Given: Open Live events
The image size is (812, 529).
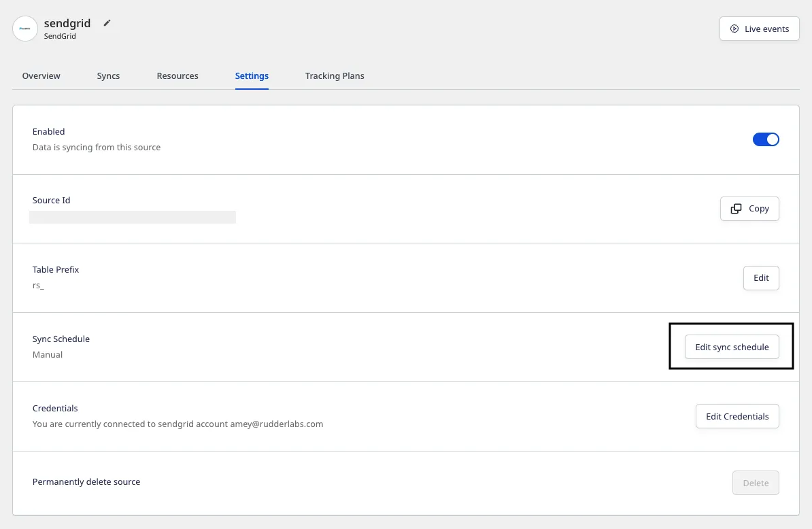Looking at the screenshot, I should (x=759, y=29).
